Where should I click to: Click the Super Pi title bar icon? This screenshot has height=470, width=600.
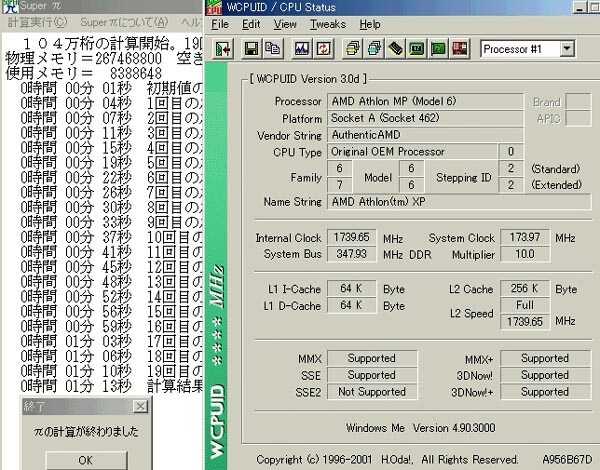point(9,7)
